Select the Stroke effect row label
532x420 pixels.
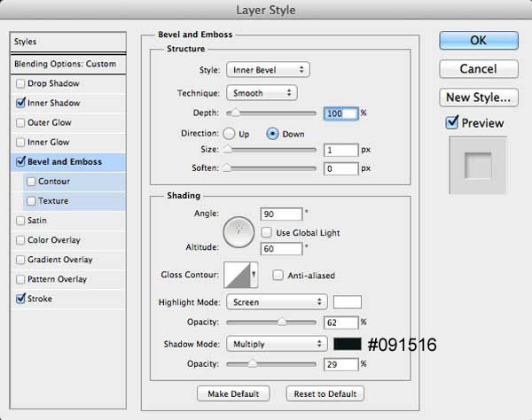point(40,299)
